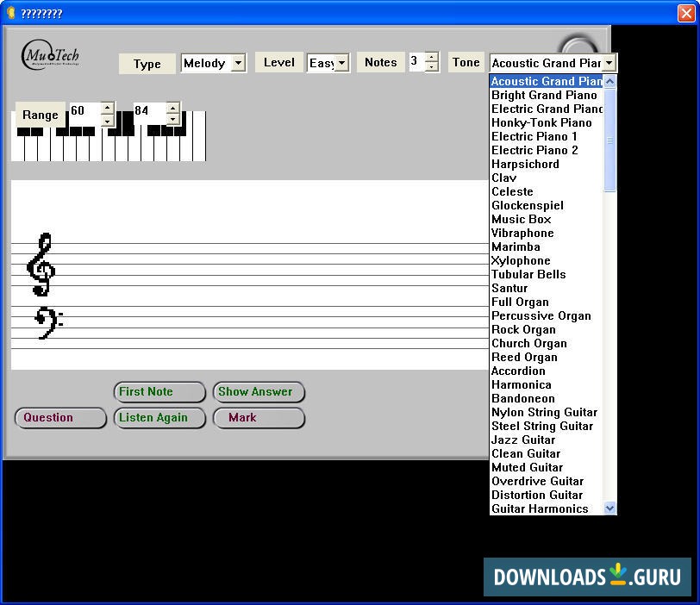Click the treble clef on the staff
The height and width of the screenshot is (605, 700).
41,264
